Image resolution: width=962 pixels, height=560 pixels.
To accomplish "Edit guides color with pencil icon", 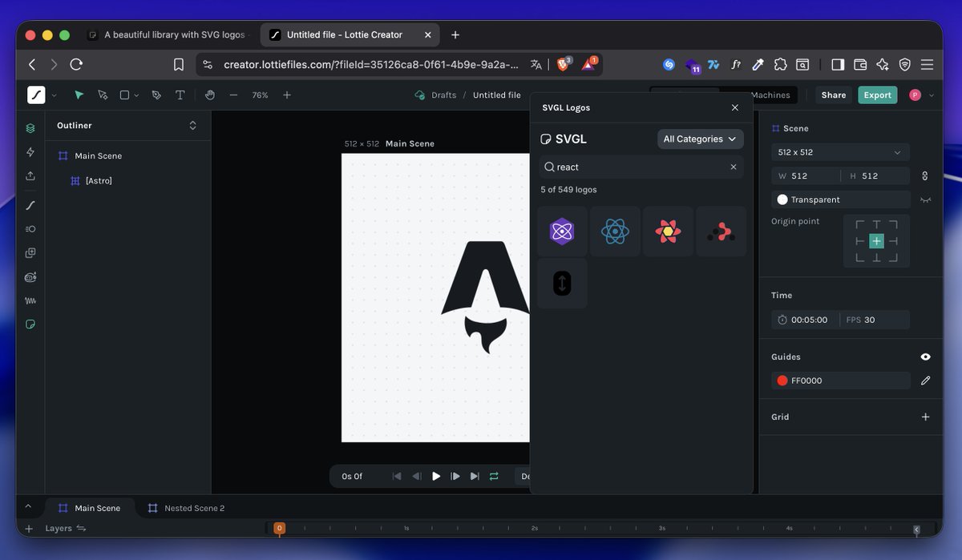I will (x=925, y=381).
